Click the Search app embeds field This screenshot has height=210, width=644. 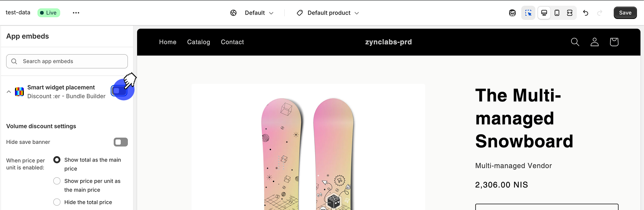pyautogui.click(x=67, y=61)
